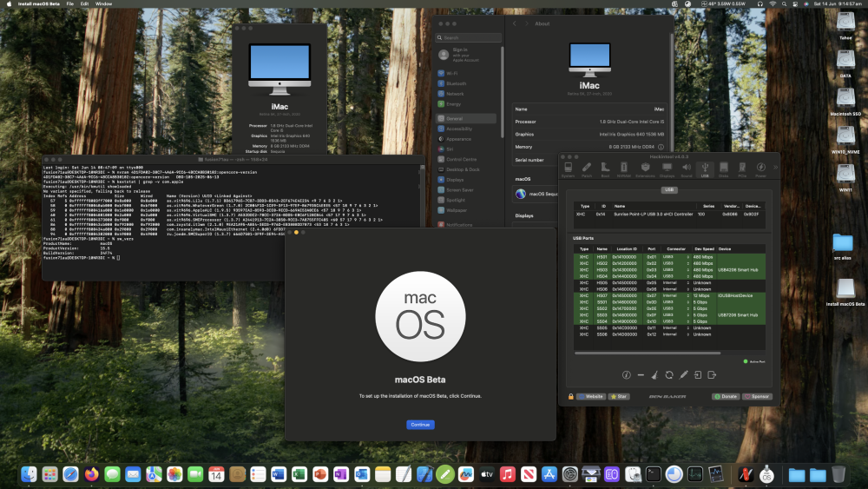Click the import icon below USB ports

click(698, 375)
